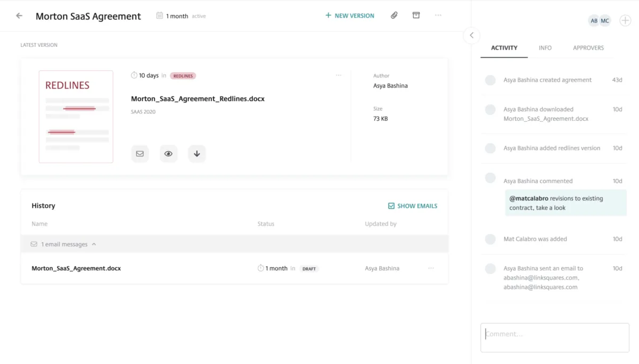Click the Comment input field
Image resolution: width=639 pixels, height=364 pixels.
click(554, 337)
